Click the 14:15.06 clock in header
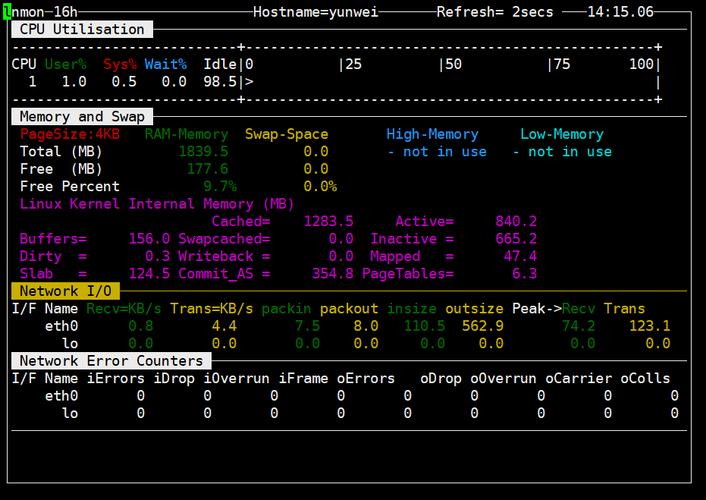706x500 pixels. (x=620, y=12)
